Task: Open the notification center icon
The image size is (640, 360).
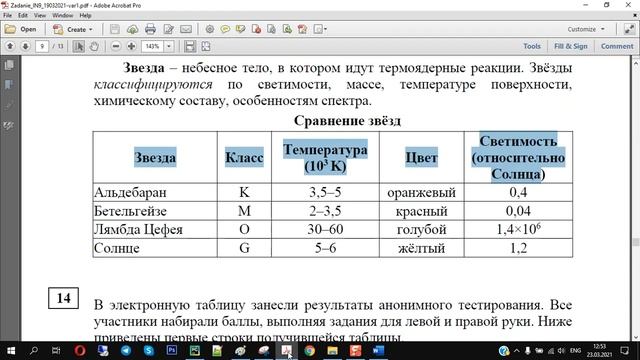Action: pos(624,351)
